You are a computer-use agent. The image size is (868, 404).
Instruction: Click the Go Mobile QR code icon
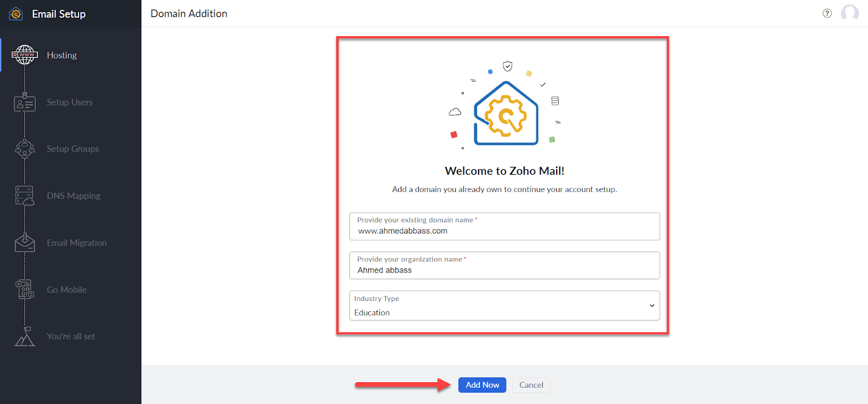pyautogui.click(x=24, y=290)
